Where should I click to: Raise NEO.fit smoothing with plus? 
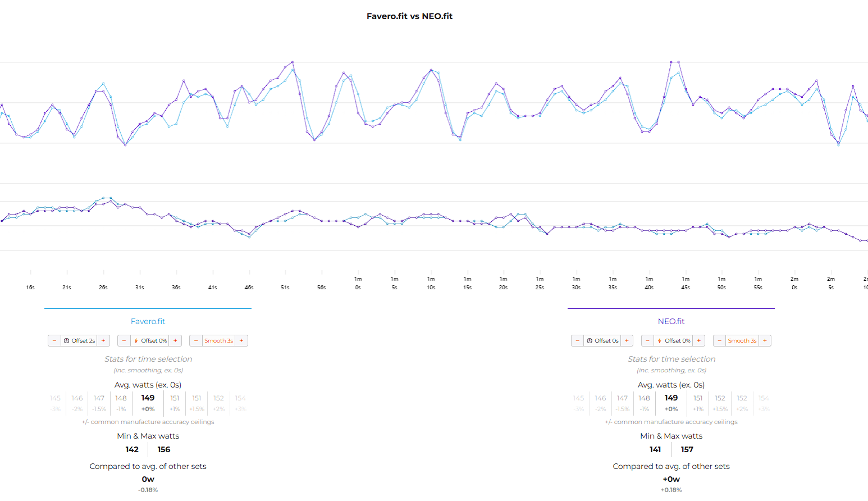click(x=765, y=341)
